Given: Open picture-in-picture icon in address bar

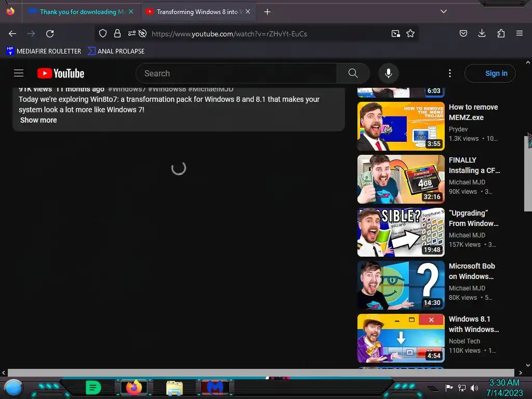Looking at the screenshot, I should coord(395,33).
